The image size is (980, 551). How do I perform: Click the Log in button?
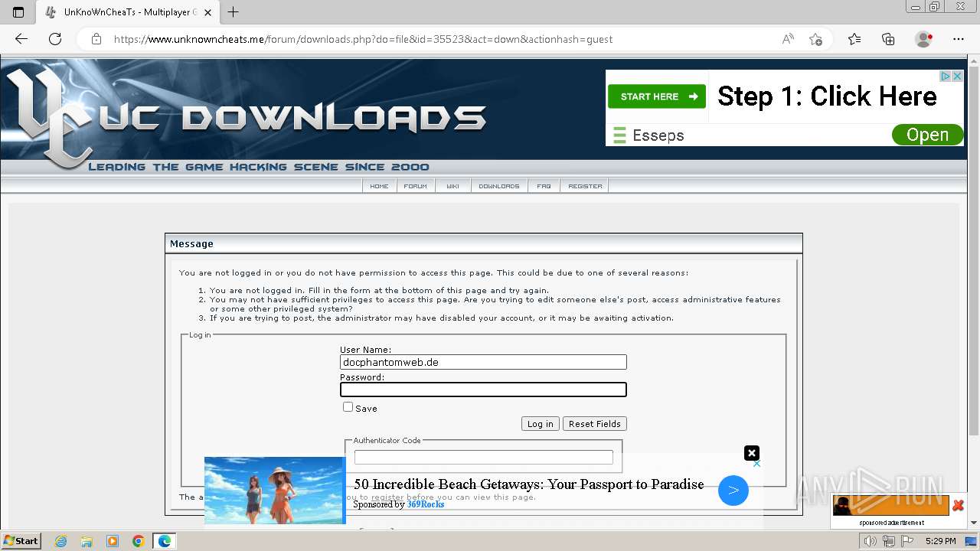(x=540, y=424)
